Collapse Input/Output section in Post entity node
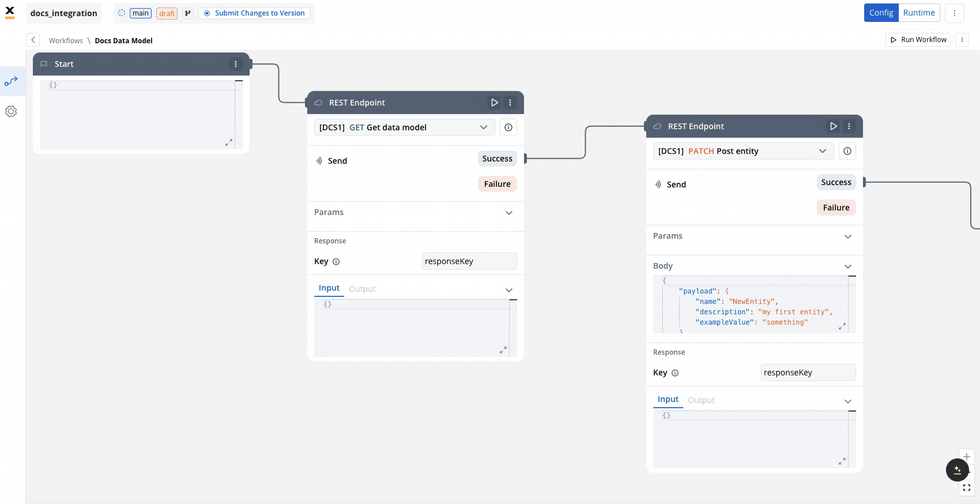Image resolution: width=980 pixels, height=504 pixels. coord(848,401)
